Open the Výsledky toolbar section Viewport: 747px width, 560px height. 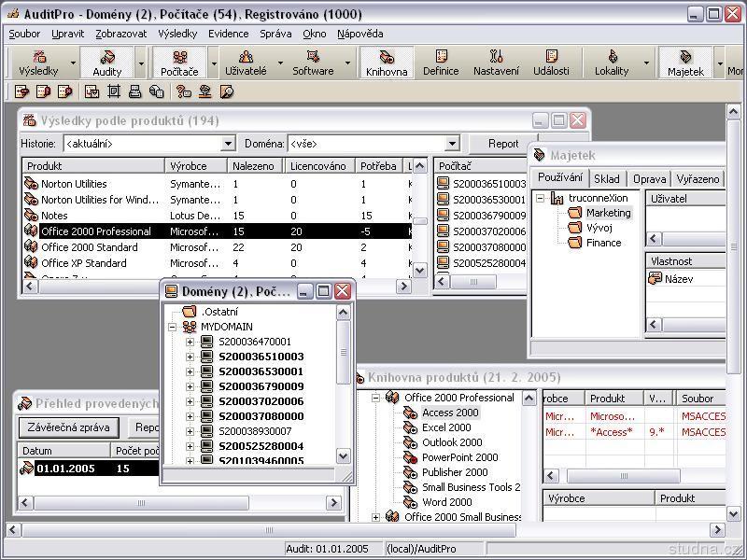pyautogui.click(x=39, y=63)
